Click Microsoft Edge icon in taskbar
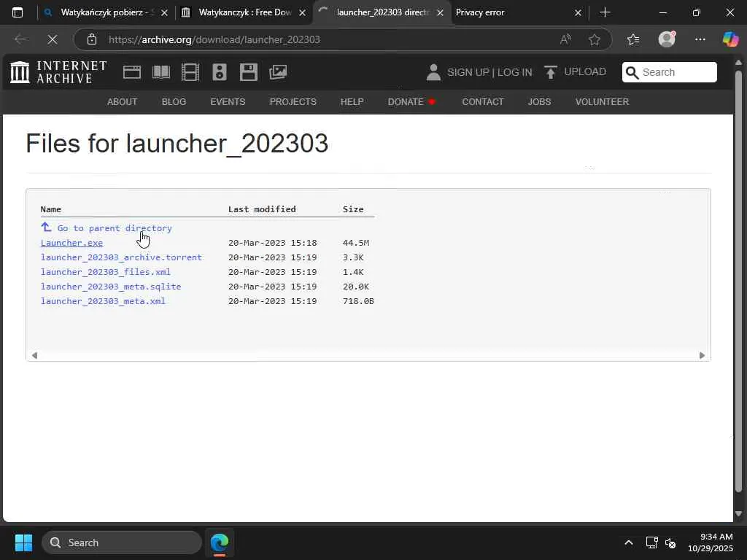This screenshot has width=747, height=560. click(x=220, y=542)
